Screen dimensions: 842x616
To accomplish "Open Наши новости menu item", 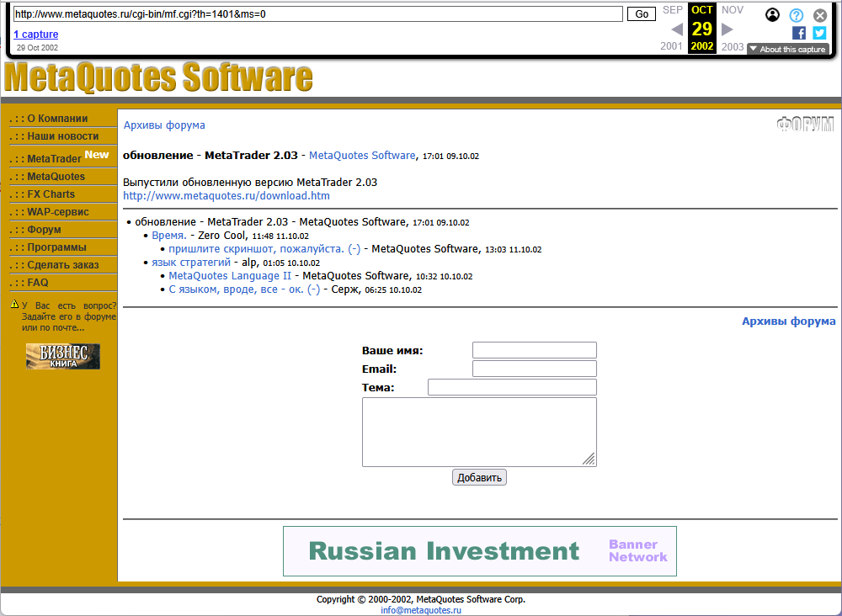I will [63, 136].
